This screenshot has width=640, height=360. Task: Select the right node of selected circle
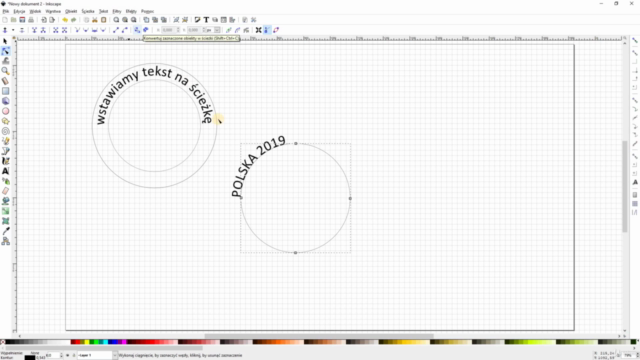350,198
